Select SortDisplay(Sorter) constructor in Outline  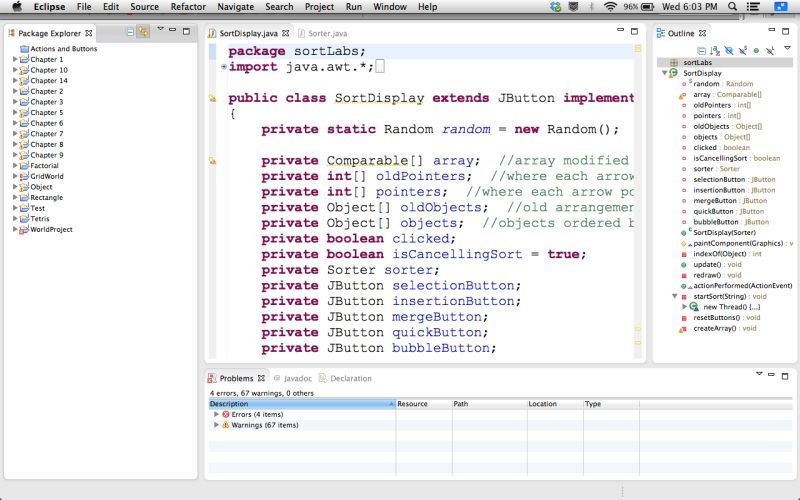pos(718,232)
